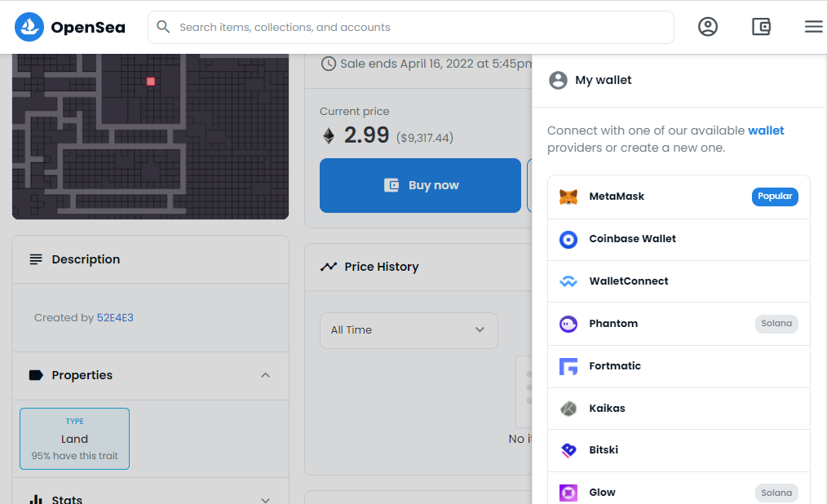Select the Solana tag next to Phantom
The image size is (827, 504).
pyautogui.click(x=776, y=323)
